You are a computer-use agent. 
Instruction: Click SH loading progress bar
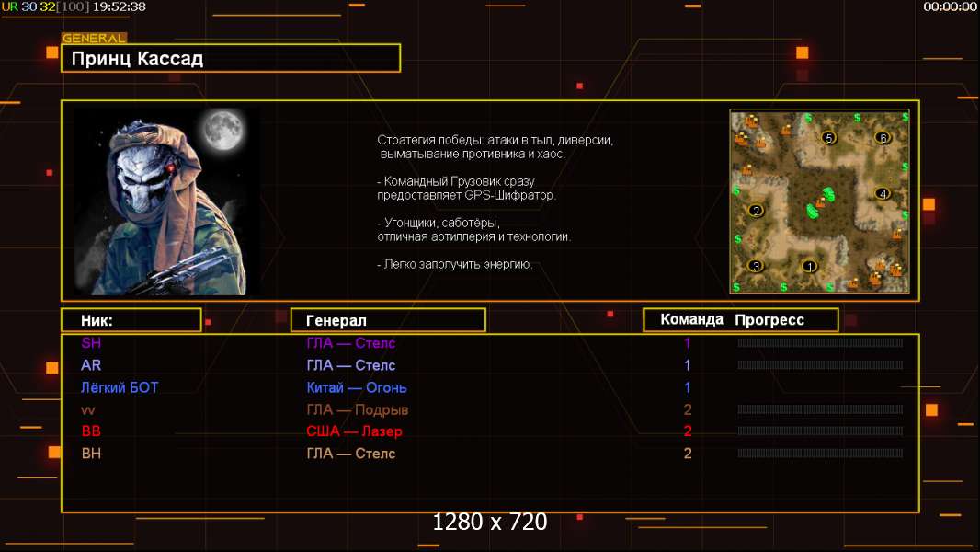[820, 342]
